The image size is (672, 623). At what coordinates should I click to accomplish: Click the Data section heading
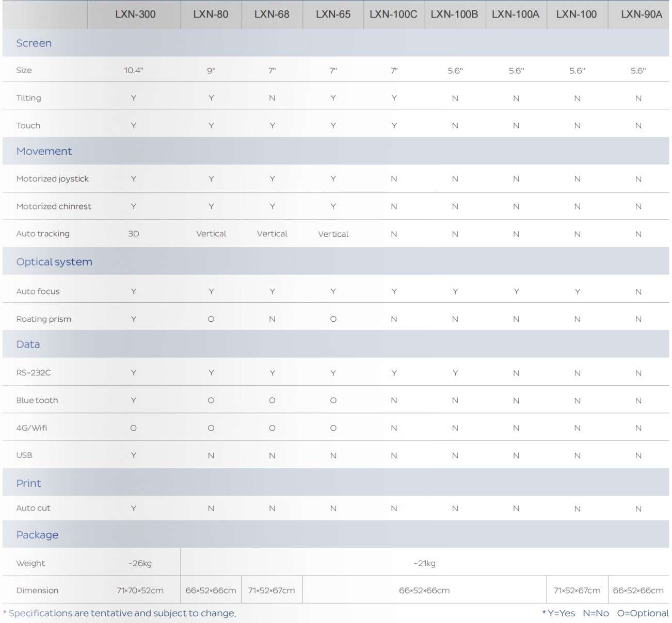28,345
